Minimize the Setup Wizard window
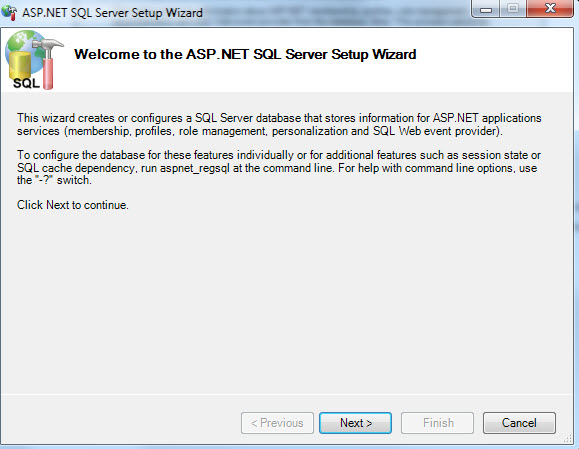This screenshot has height=449, width=579. (486, 9)
